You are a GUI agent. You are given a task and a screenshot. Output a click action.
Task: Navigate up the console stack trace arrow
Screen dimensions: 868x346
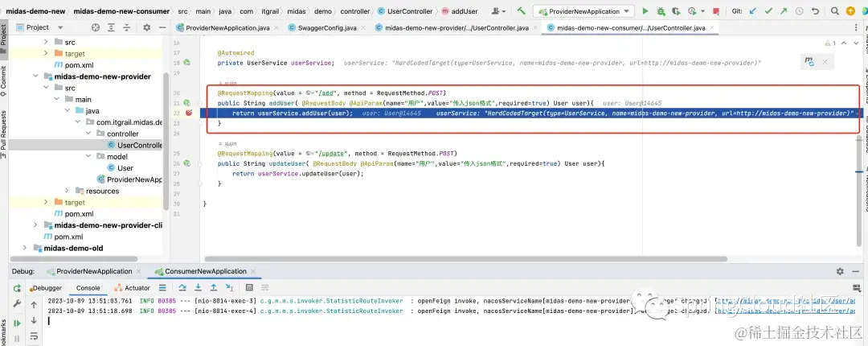[x=34, y=304]
